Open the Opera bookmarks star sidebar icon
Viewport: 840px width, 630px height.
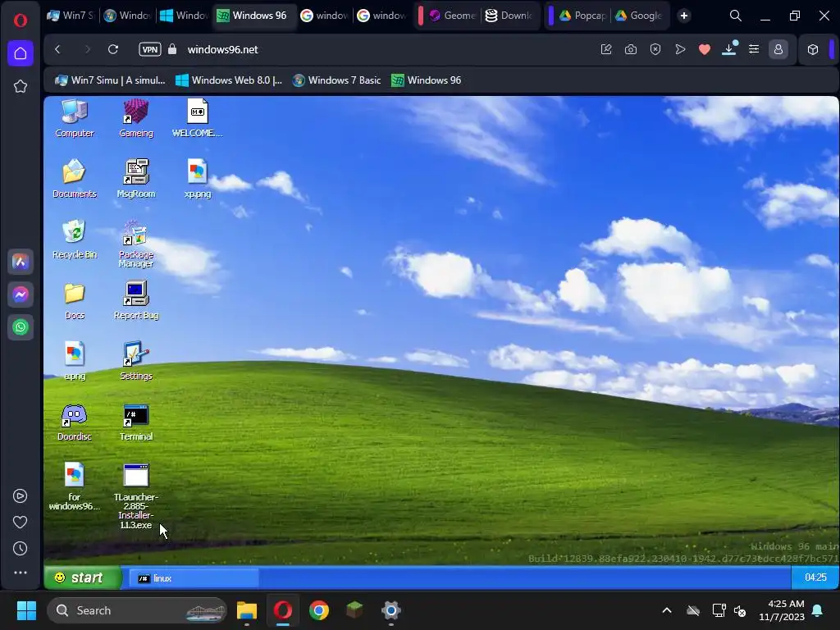[21, 86]
